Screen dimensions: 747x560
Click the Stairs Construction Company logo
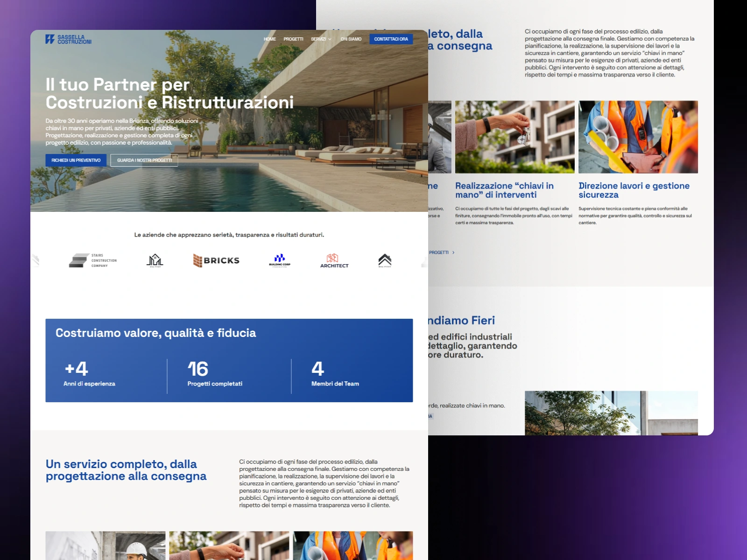[x=93, y=260]
